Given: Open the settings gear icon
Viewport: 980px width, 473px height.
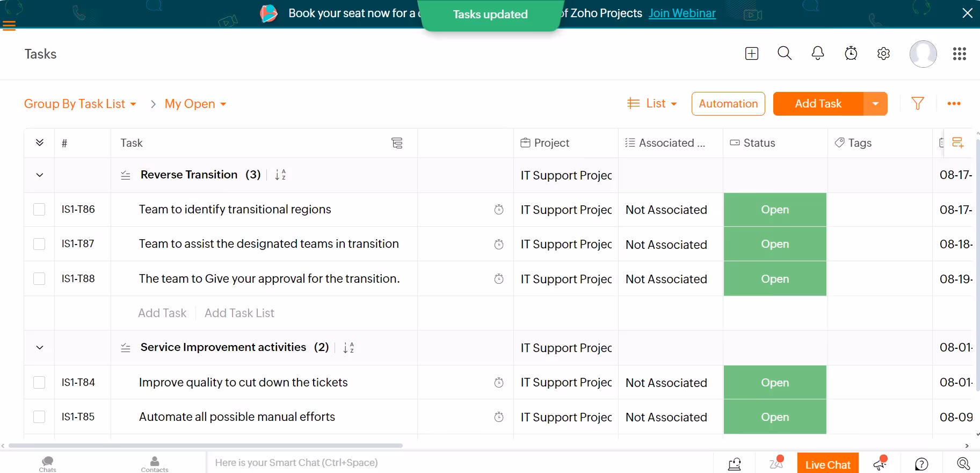Looking at the screenshot, I should (883, 53).
